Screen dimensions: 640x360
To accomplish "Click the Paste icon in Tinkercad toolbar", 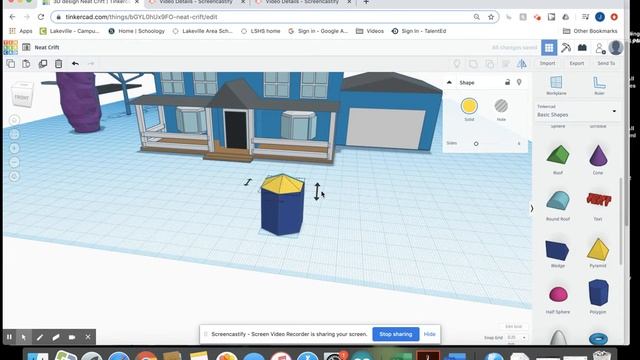I will [26, 64].
